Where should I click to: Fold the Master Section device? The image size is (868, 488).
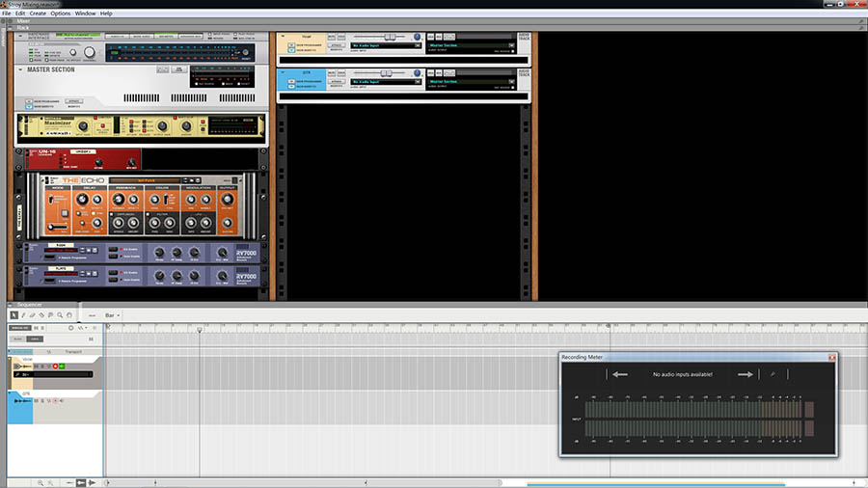(x=20, y=69)
